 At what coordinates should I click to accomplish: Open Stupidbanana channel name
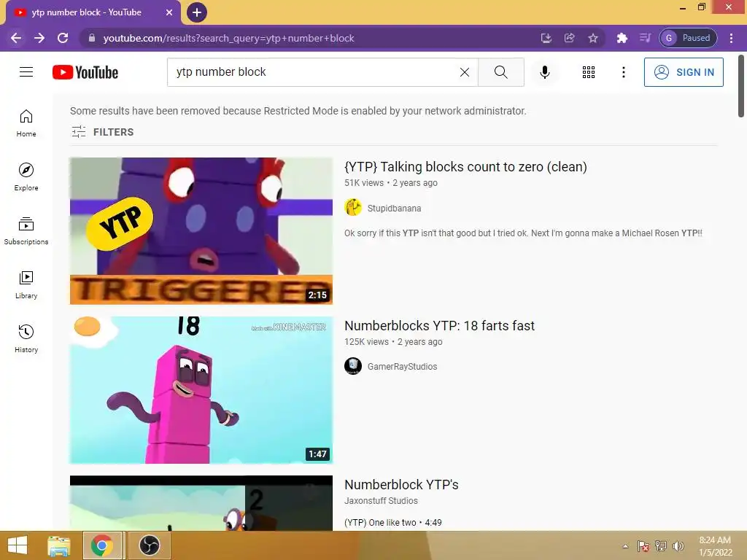click(394, 208)
